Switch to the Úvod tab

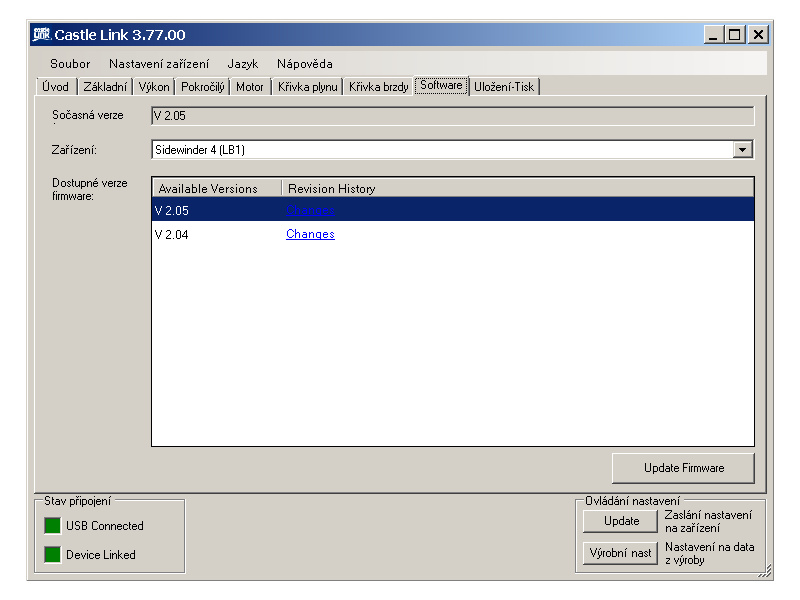point(56,87)
